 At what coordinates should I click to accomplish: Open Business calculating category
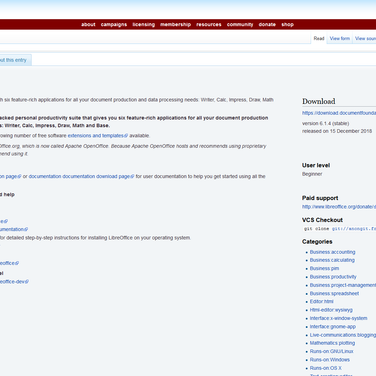tap(332, 260)
